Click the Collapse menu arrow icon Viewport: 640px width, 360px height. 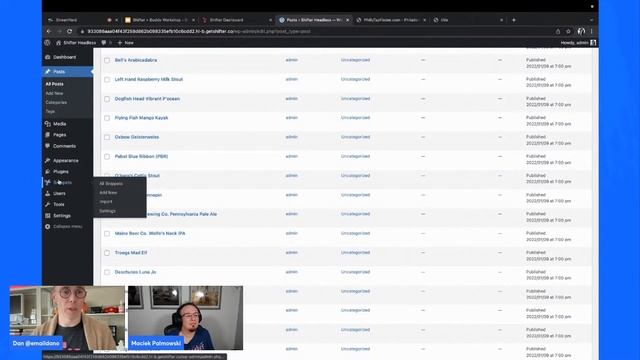[x=48, y=227]
